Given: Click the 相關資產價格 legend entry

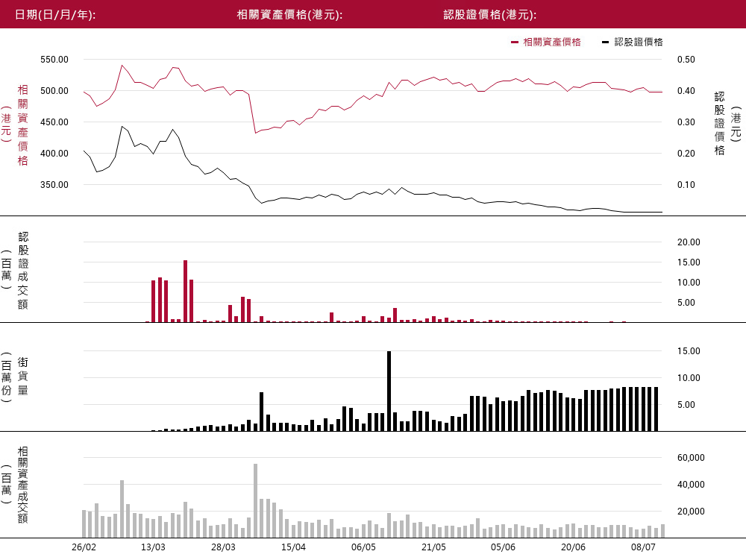Looking at the screenshot, I should tap(546, 42).
